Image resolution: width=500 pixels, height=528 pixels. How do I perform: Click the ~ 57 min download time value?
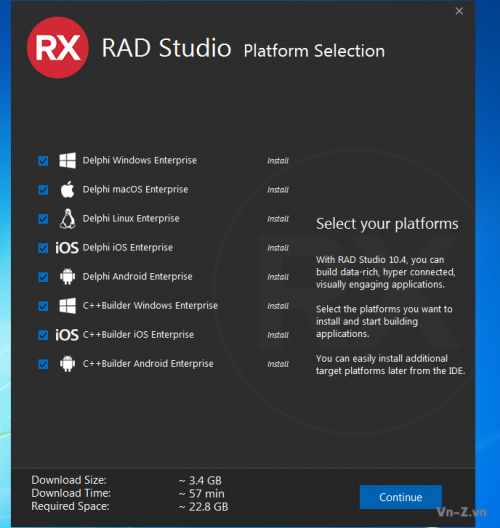click(201, 494)
